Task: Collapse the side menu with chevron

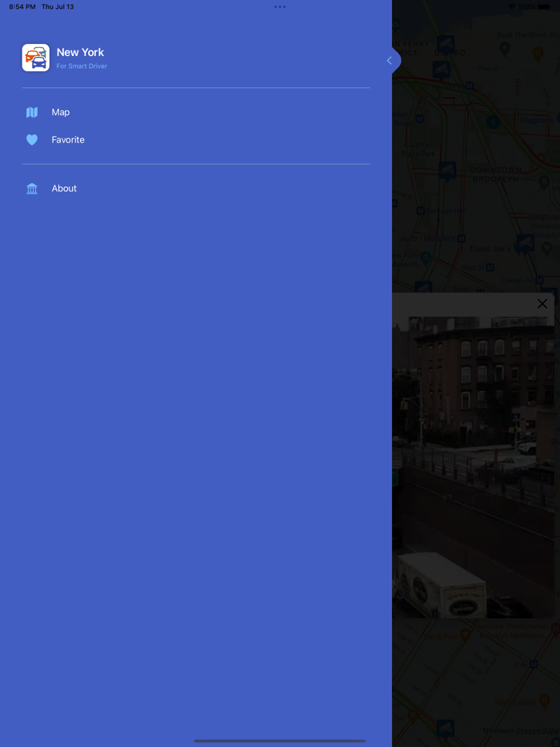Action: [x=390, y=61]
